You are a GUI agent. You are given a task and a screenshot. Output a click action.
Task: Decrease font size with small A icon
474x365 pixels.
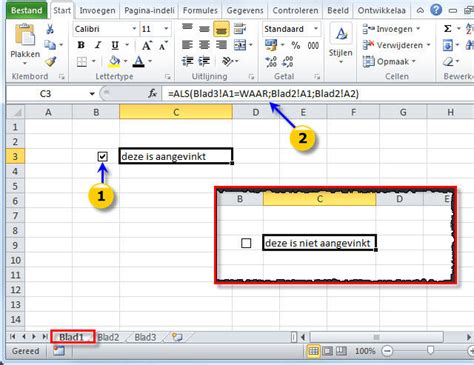tap(163, 46)
